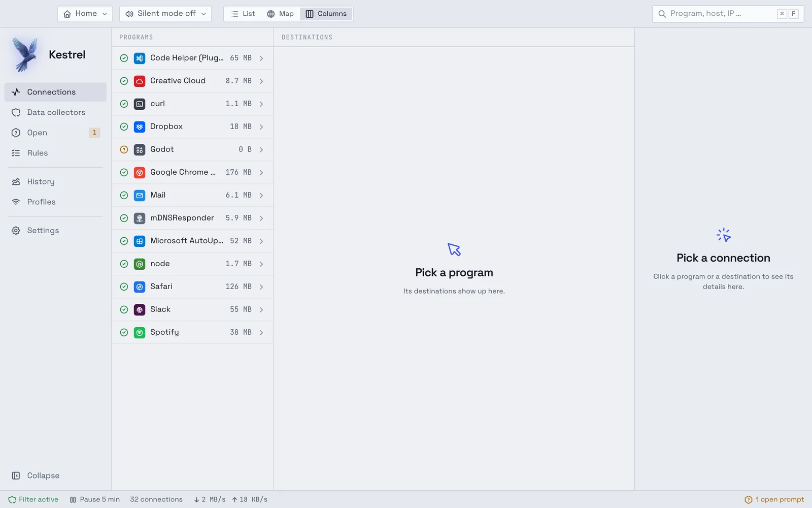The height and width of the screenshot is (508, 812).
Task: Click the 32 connections status text
Action: click(x=156, y=500)
